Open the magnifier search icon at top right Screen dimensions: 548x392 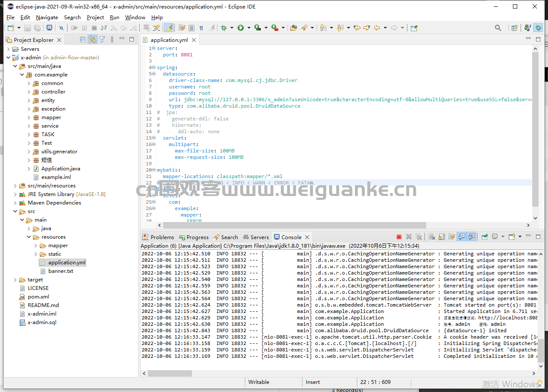498,28
